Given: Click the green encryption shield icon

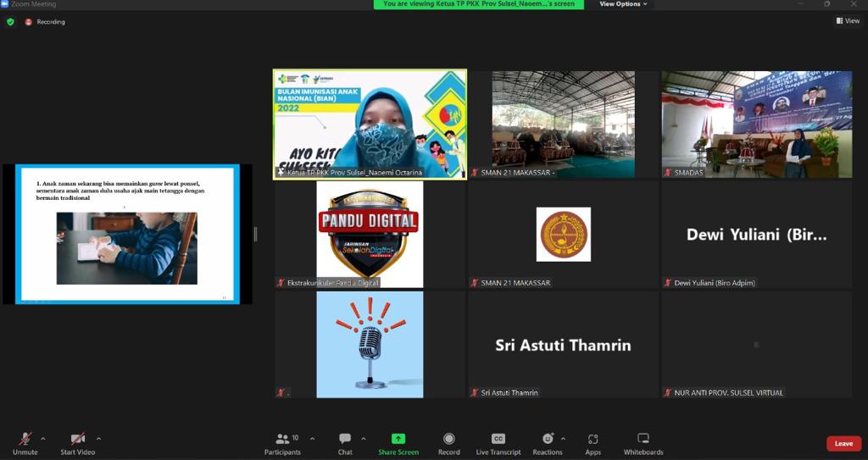Looking at the screenshot, I should click(x=11, y=22).
